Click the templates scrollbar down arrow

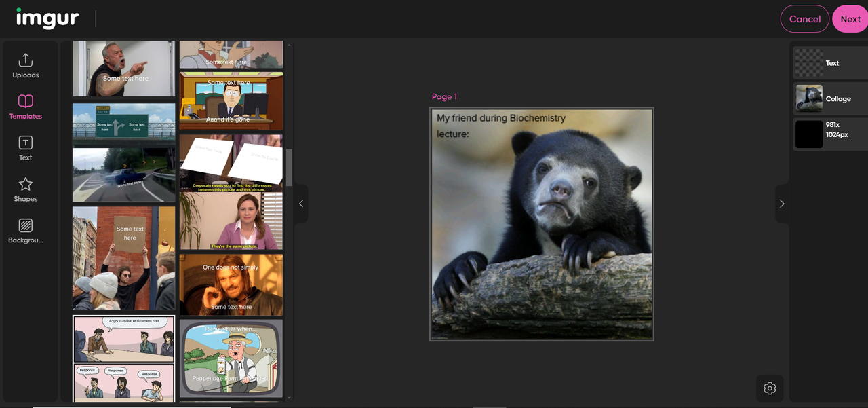290,398
